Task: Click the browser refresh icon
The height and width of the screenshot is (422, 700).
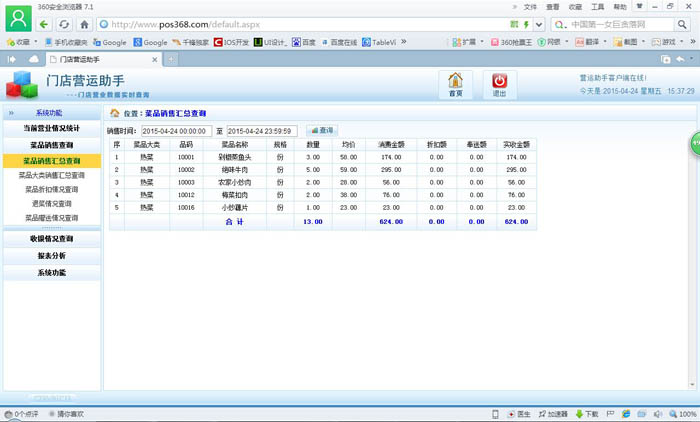Action: [x=66, y=23]
